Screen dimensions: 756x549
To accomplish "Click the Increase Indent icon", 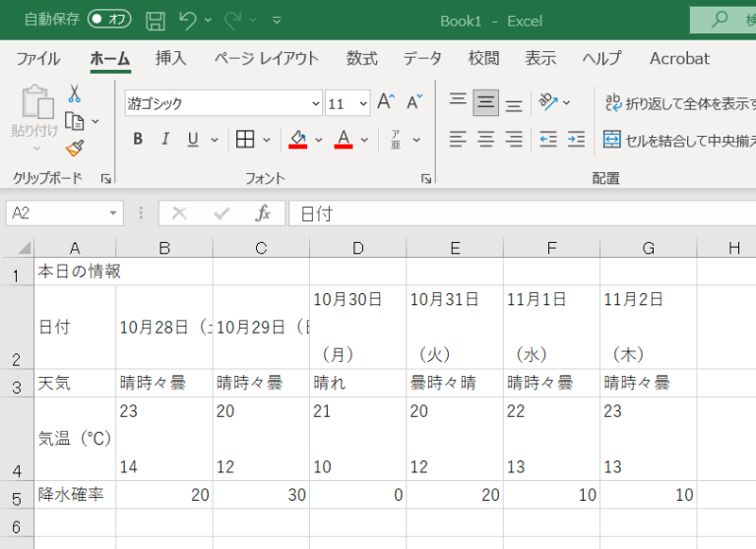I will click(576, 139).
